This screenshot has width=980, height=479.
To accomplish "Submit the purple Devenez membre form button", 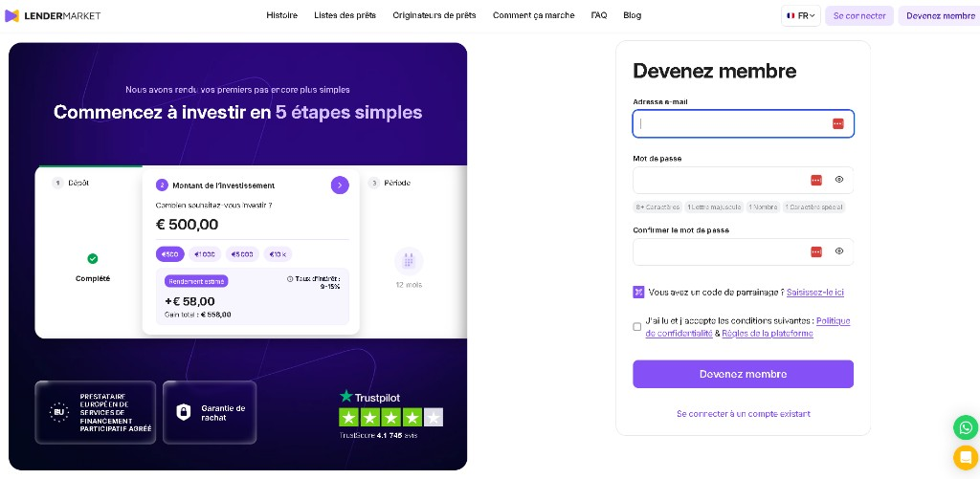I will [743, 374].
